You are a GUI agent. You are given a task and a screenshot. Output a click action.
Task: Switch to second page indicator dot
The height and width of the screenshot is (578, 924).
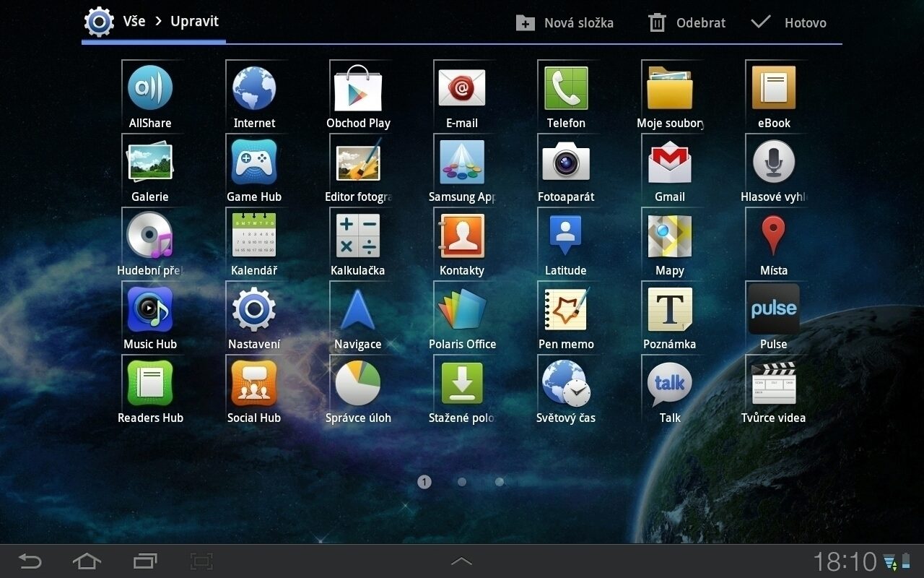coord(462,482)
